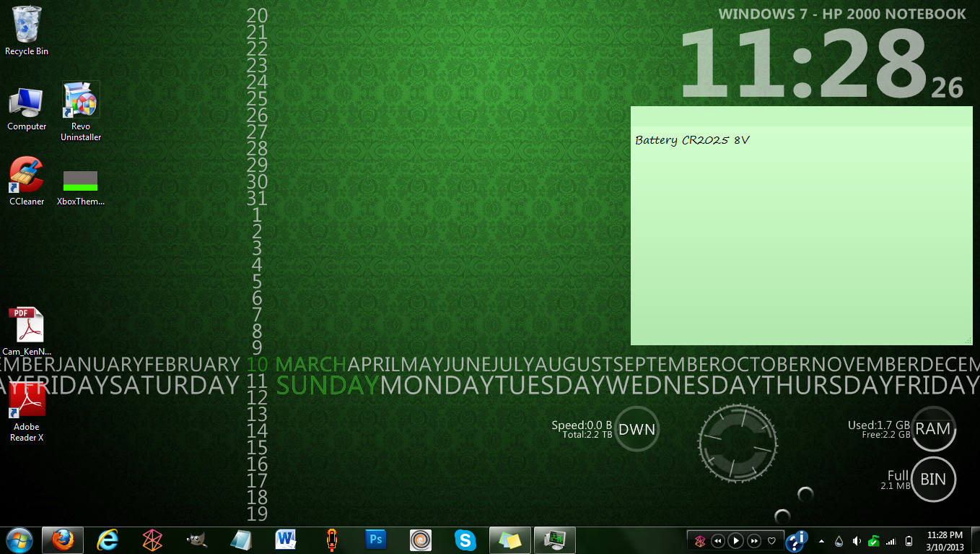Launch GIMP from the taskbar

tap(196, 540)
